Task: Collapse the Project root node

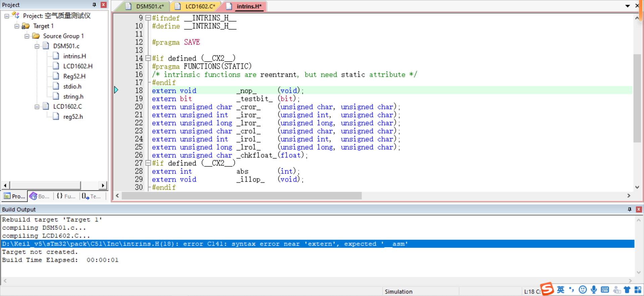Action: pos(7,16)
